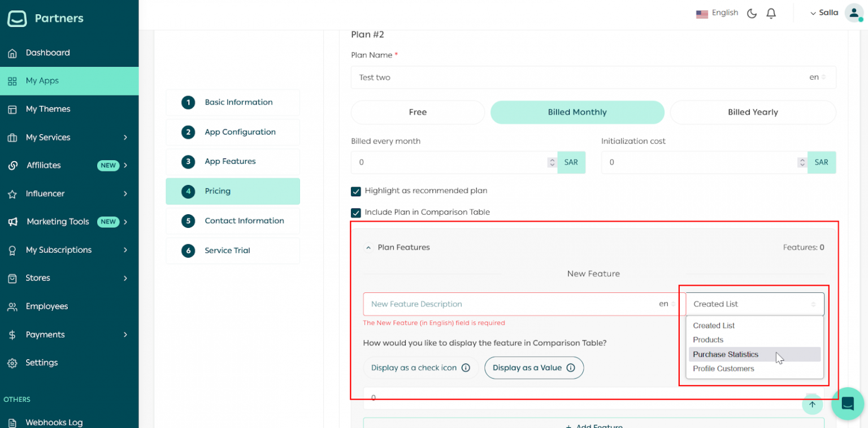Uncheck Include Plan in Comparison Table
The height and width of the screenshot is (428, 868).
click(x=356, y=213)
